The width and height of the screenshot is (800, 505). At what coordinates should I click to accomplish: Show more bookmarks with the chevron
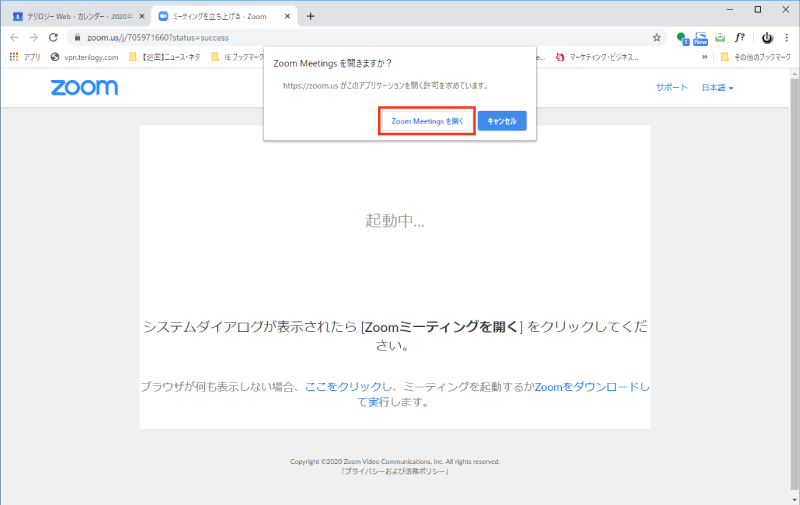(705, 57)
